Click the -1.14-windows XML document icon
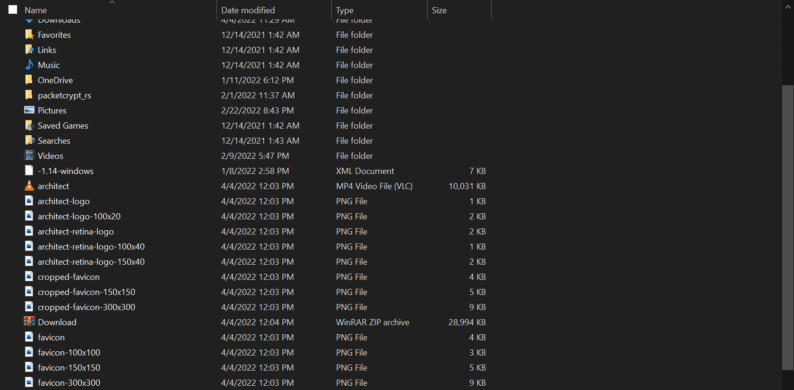794x390 pixels. [x=29, y=171]
